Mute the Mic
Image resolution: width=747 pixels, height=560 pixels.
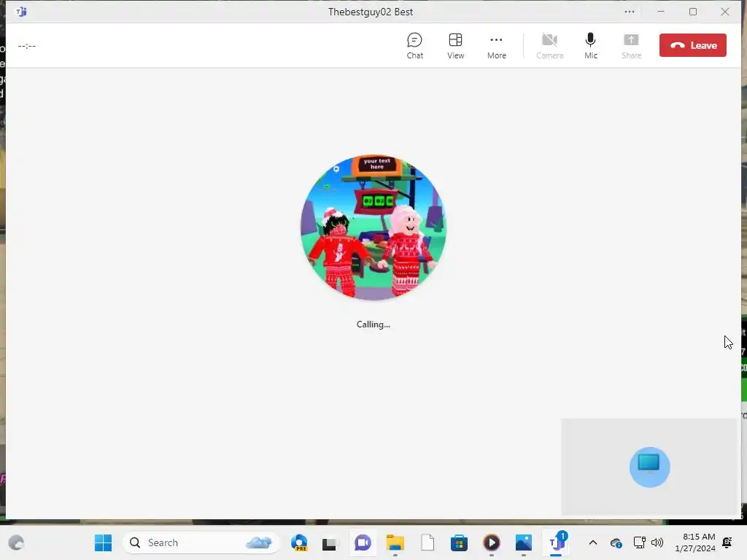591,46
